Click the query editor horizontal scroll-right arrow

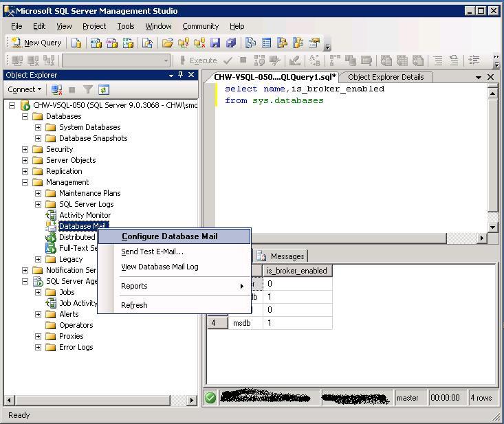coord(482,238)
